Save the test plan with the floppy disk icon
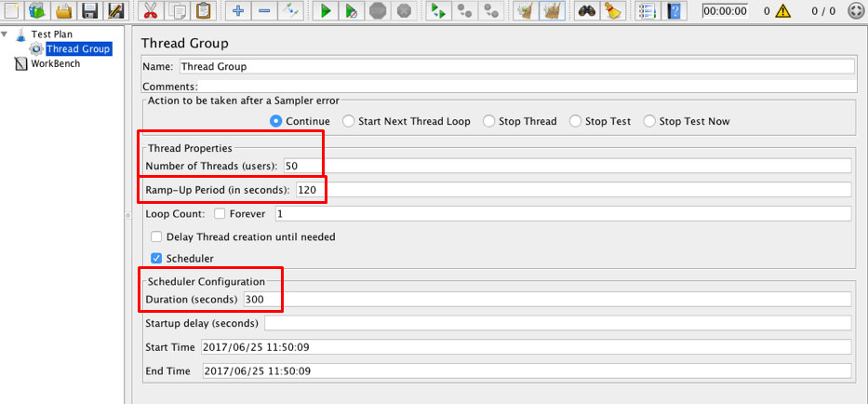This screenshot has height=404, width=868. (90, 10)
